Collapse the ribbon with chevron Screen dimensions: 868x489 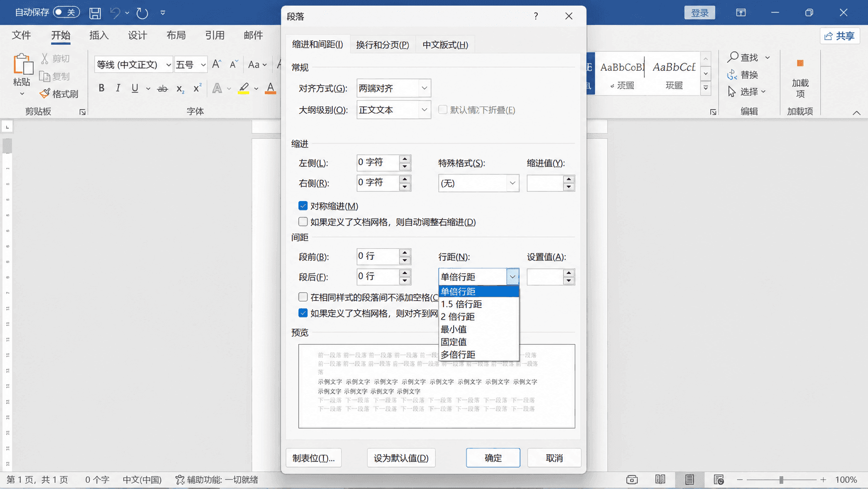[x=856, y=112]
